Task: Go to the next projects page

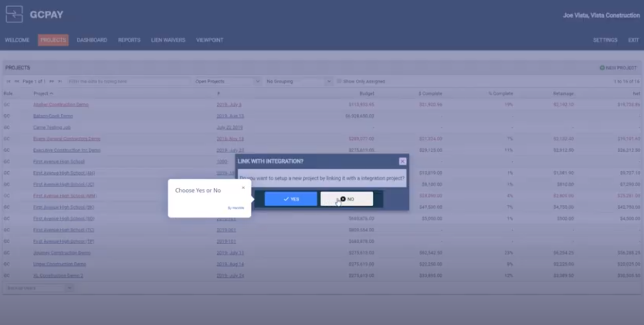Action: [x=51, y=81]
